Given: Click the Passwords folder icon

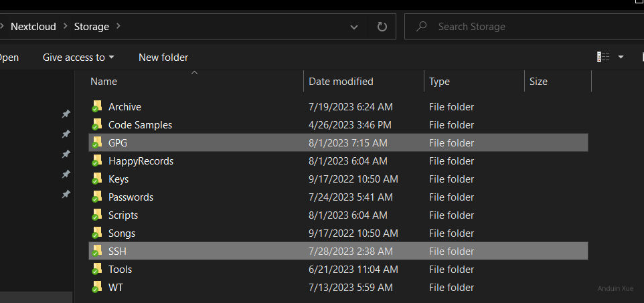Looking at the screenshot, I should [97, 197].
